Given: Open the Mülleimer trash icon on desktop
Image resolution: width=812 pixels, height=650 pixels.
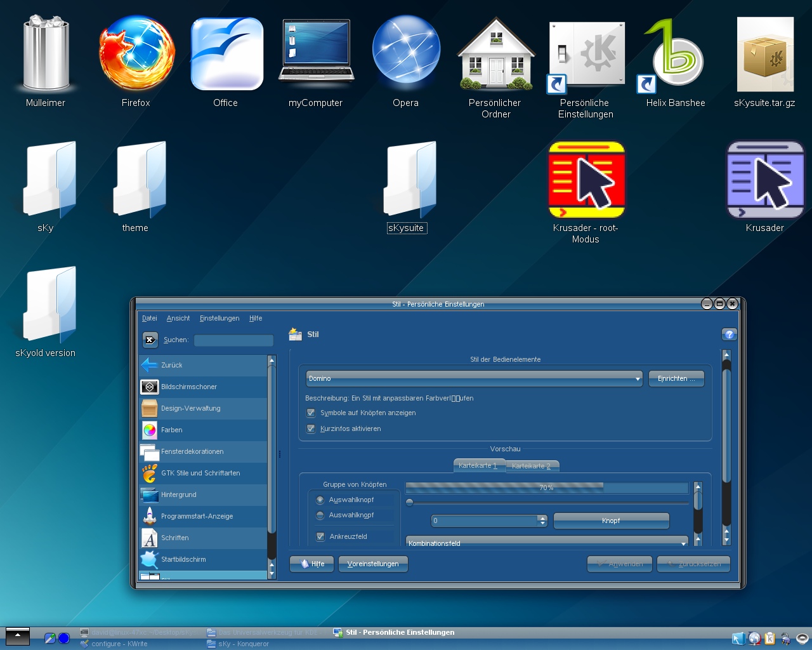Looking at the screenshot, I should click(x=46, y=54).
